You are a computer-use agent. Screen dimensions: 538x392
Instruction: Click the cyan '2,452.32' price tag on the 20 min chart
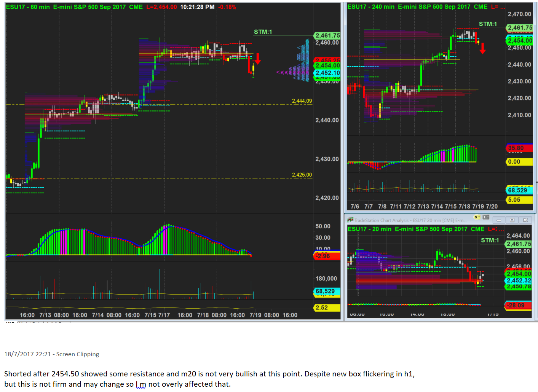[518, 280]
